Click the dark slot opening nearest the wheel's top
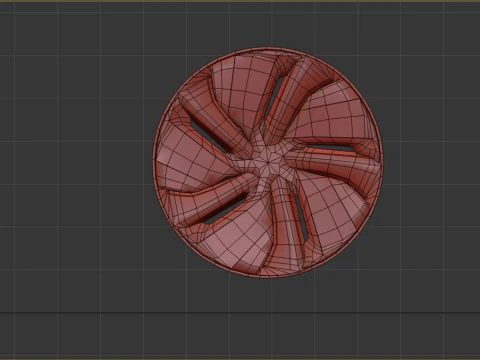This screenshot has height=360, width=480. [x=274, y=97]
